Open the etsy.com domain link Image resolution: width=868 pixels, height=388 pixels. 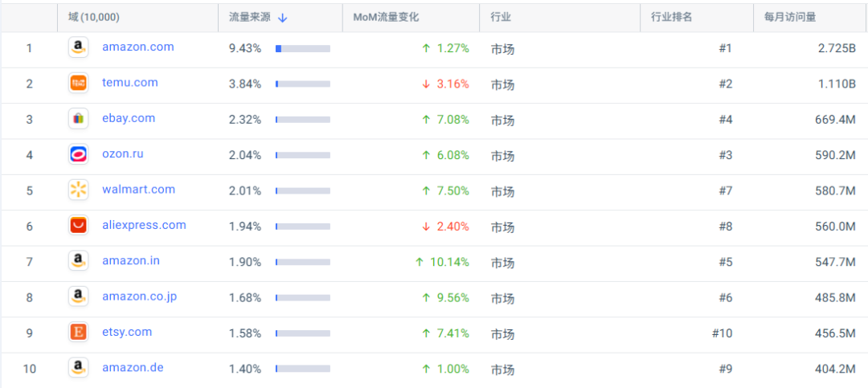[127, 332]
